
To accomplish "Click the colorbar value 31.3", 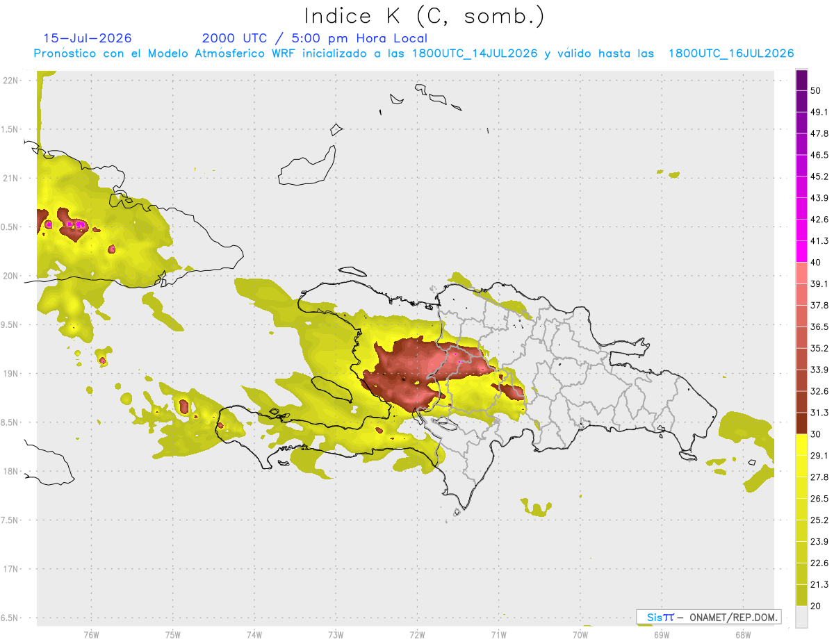I will (x=819, y=413).
